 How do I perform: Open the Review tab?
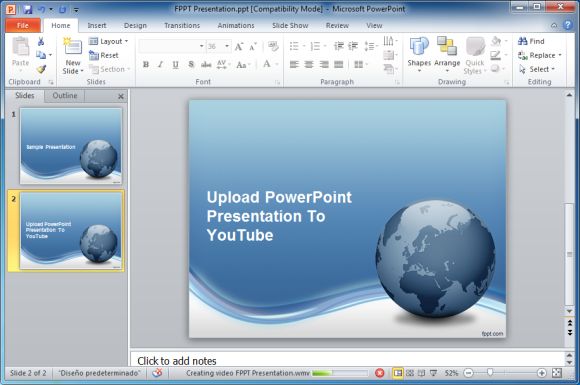click(337, 26)
